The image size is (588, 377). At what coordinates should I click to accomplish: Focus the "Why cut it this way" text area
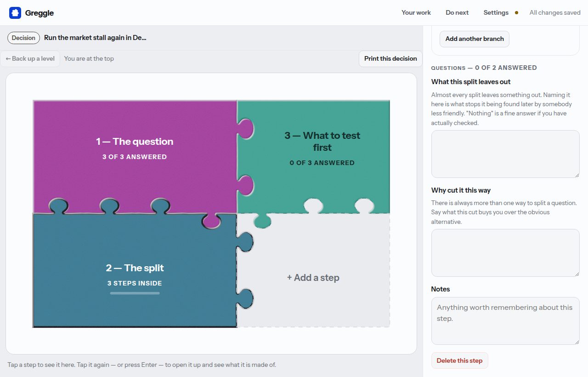point(505,253)
